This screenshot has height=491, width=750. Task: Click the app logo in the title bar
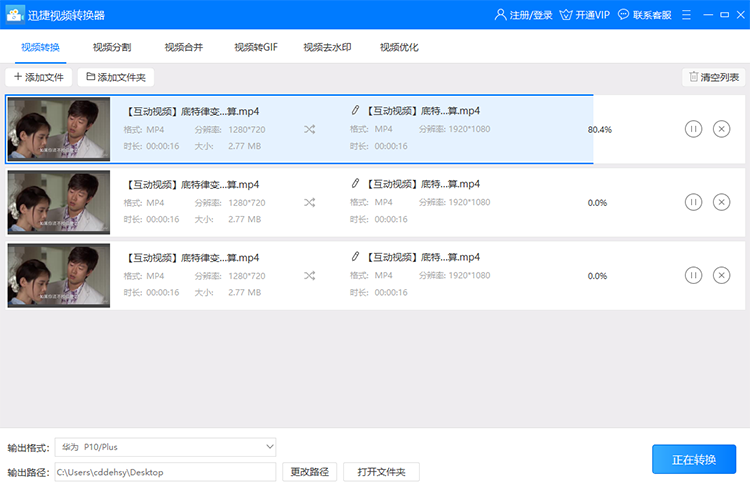tap(15, 15)
